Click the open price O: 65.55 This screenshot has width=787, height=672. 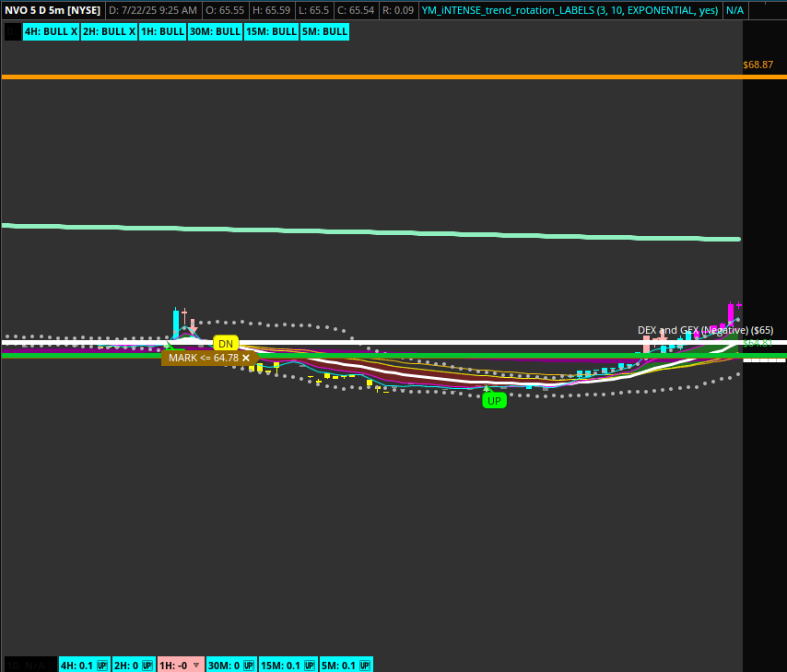pos(226,10)
